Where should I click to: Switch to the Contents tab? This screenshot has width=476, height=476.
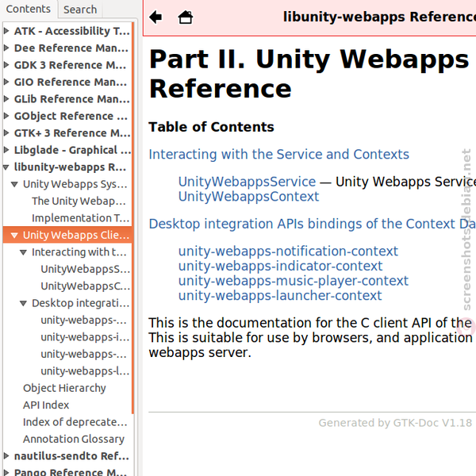click(x=29, y=9)
